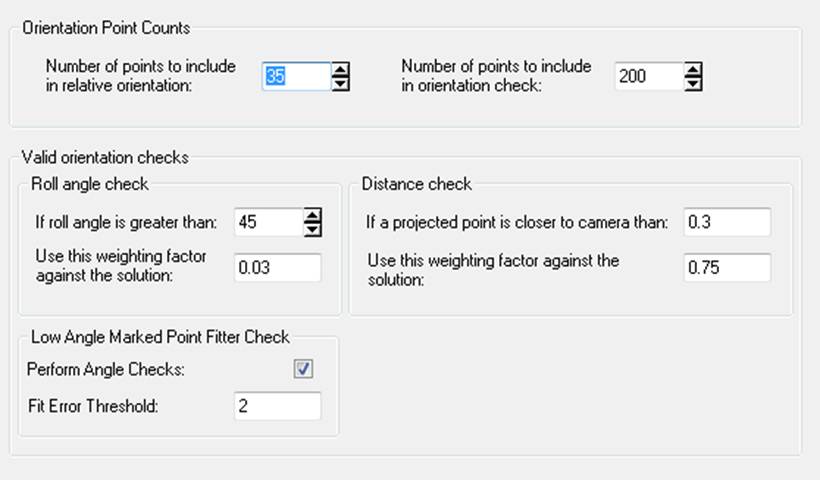The image size is (820, 480).
Task: Click the Fit Error Threshold field
Action: [277, 406]
